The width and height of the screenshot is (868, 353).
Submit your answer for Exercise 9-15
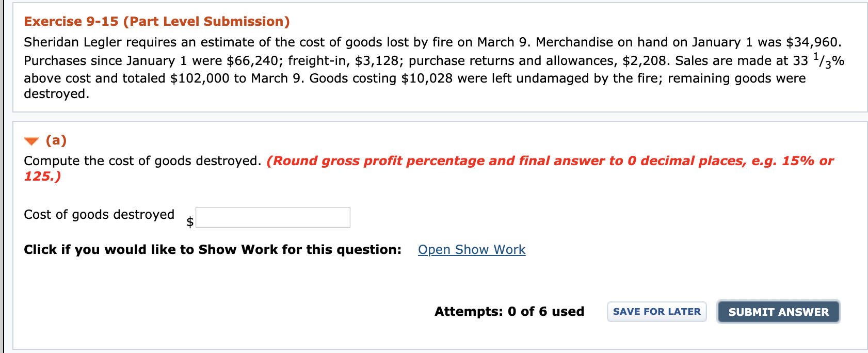point(778,312)
